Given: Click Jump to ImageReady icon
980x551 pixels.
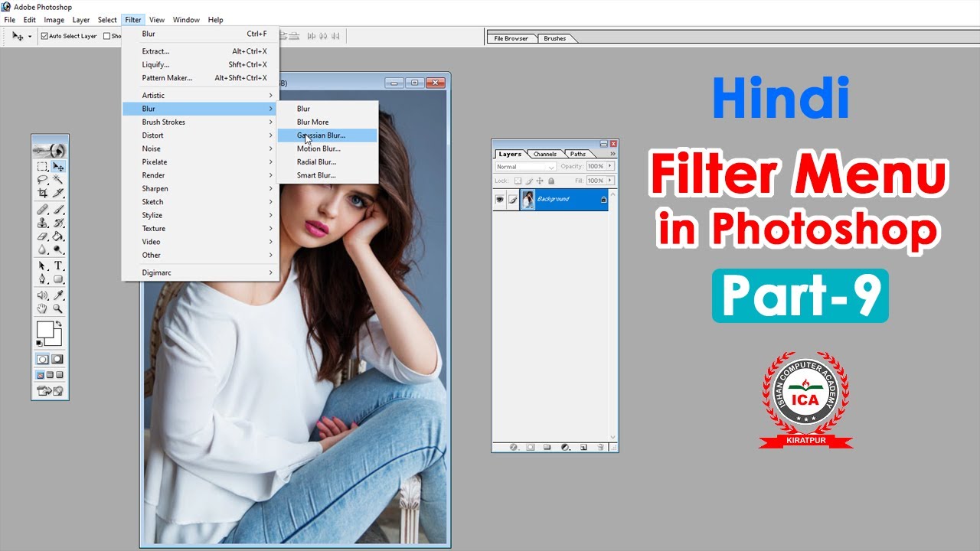Looking at the screenshot, I should point(50,391).
